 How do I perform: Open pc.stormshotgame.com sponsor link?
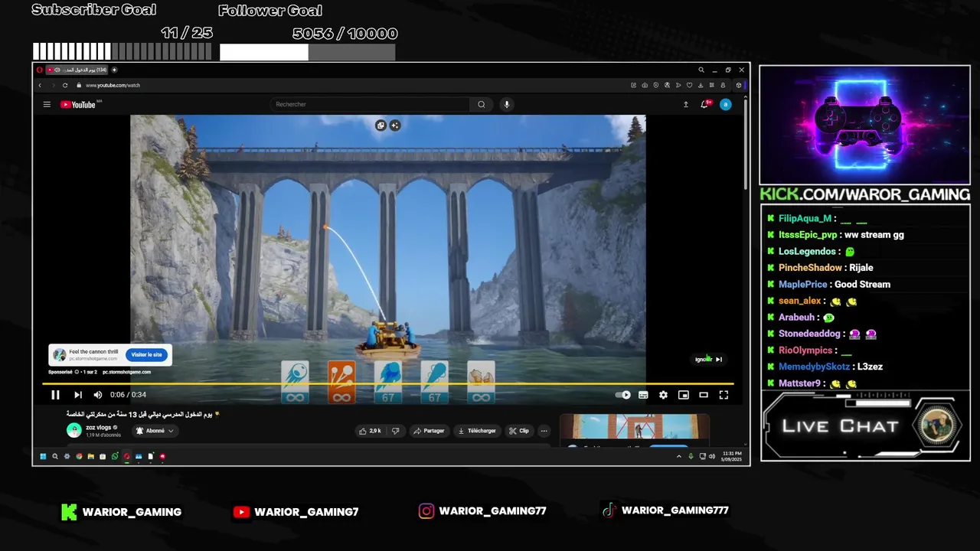127,372
